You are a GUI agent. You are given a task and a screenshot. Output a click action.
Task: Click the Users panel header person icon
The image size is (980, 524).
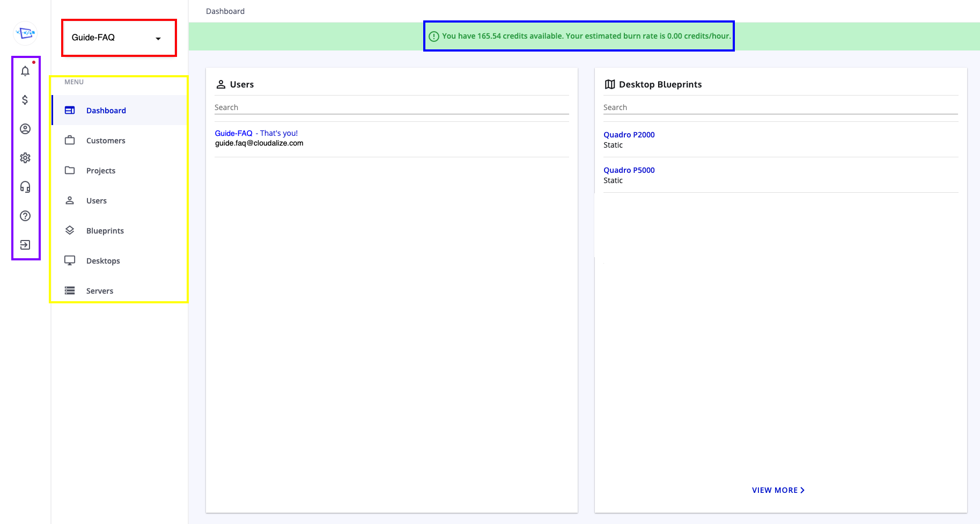pyautogui.click(x=221, y=84)
